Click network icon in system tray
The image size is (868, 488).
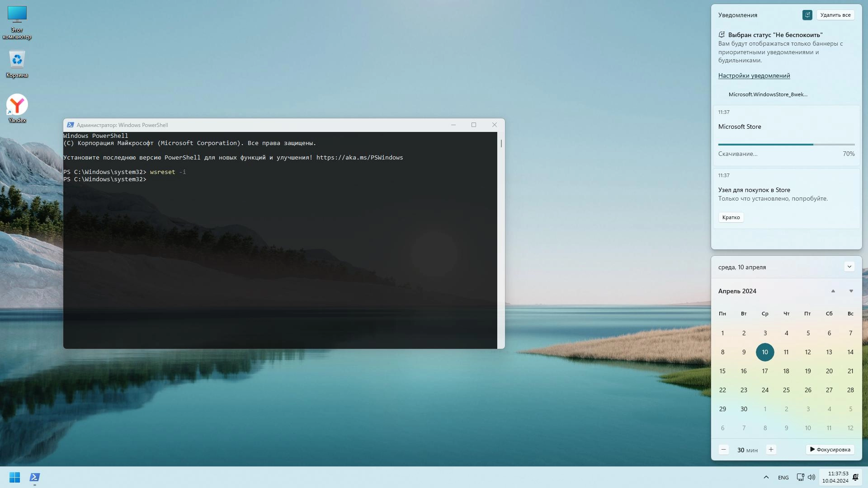pos(800,477)
